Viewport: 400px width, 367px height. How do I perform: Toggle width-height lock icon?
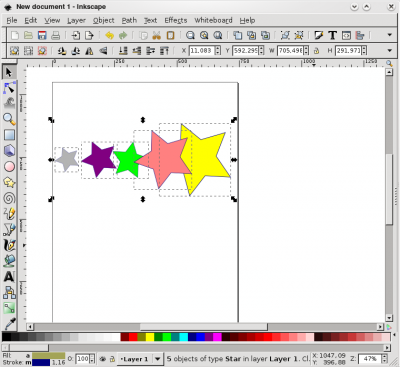[316, 51]
